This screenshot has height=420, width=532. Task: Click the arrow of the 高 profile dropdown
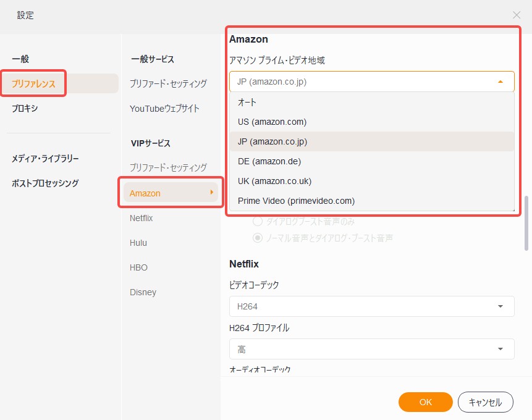click(x=500, y=349)
